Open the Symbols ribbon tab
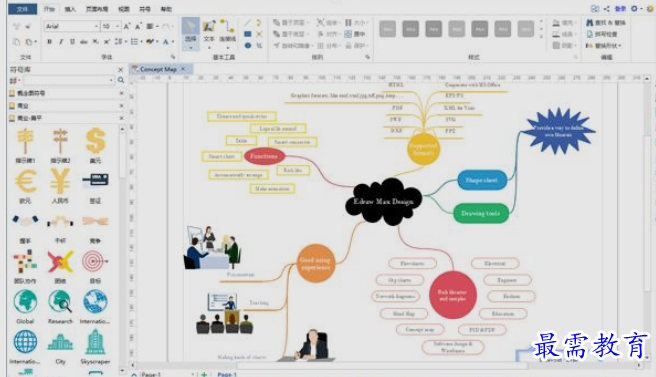This screenshot has width=656, height=377. (145, 9)
